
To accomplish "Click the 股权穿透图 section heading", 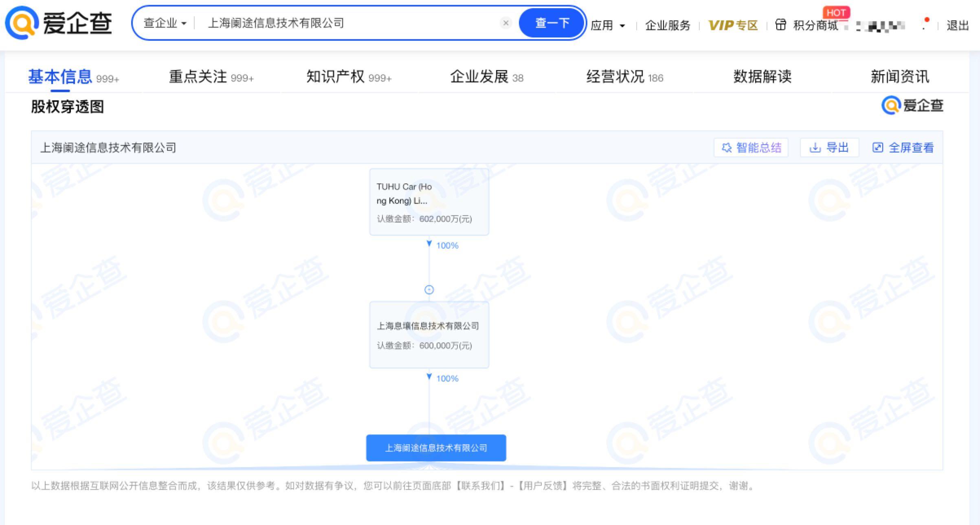I will [68, 107].
